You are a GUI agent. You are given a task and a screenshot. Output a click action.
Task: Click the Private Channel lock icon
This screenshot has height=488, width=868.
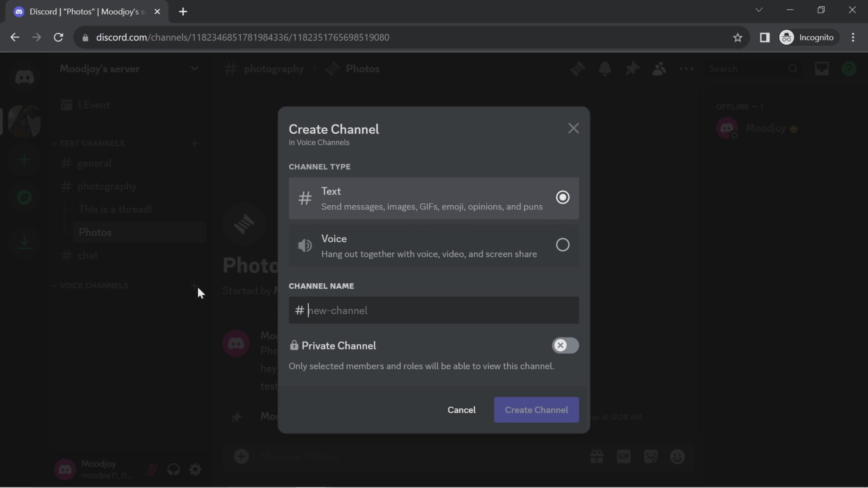click(x=295, y=345)
